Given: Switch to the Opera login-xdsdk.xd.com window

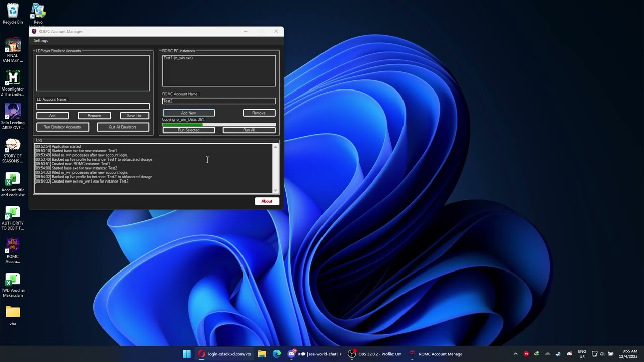Looking at the screenshot, I should tap(224, 354).
